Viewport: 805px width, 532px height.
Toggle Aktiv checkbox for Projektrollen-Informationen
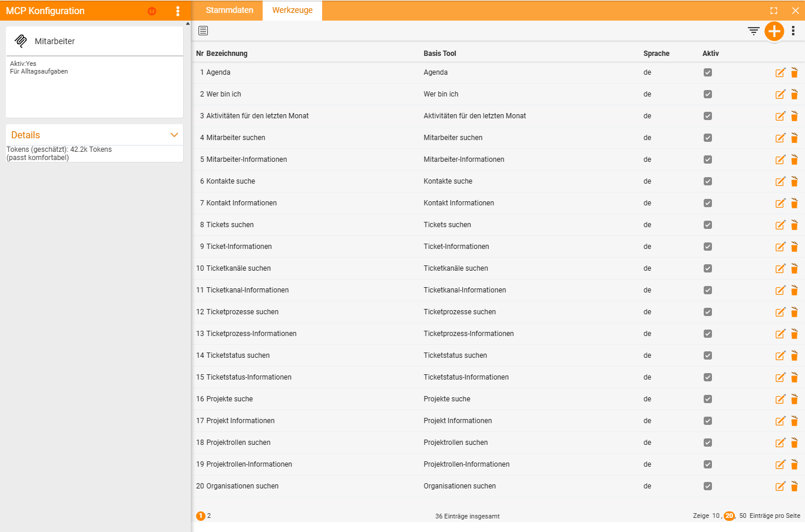click(708, 464)
